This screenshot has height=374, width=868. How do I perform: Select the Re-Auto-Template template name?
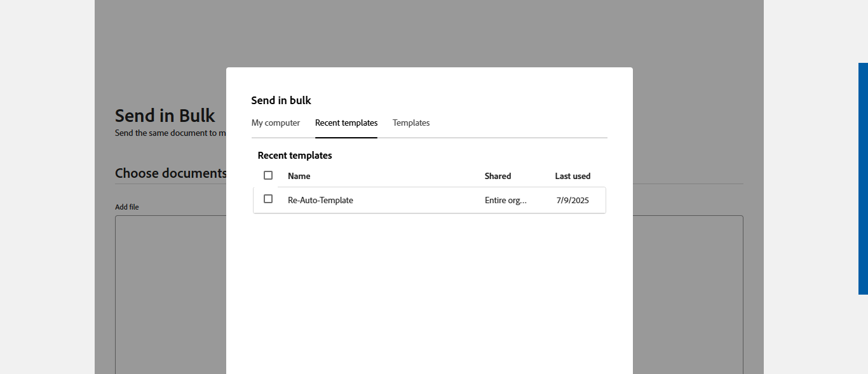pos(320,201)
